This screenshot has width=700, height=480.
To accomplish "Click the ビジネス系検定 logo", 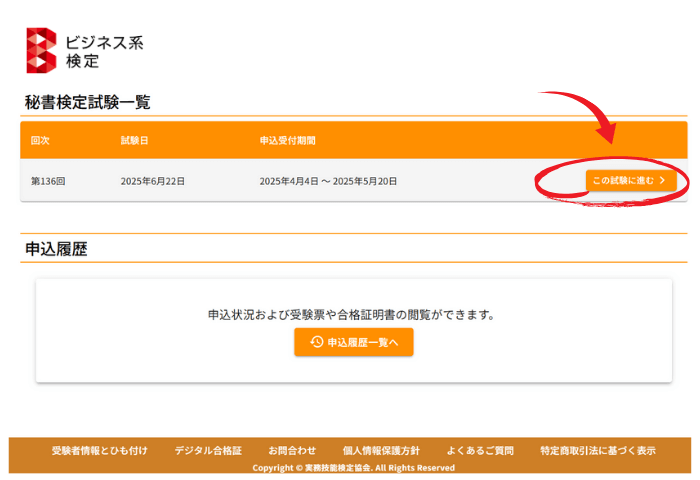I will click(85, 50).
